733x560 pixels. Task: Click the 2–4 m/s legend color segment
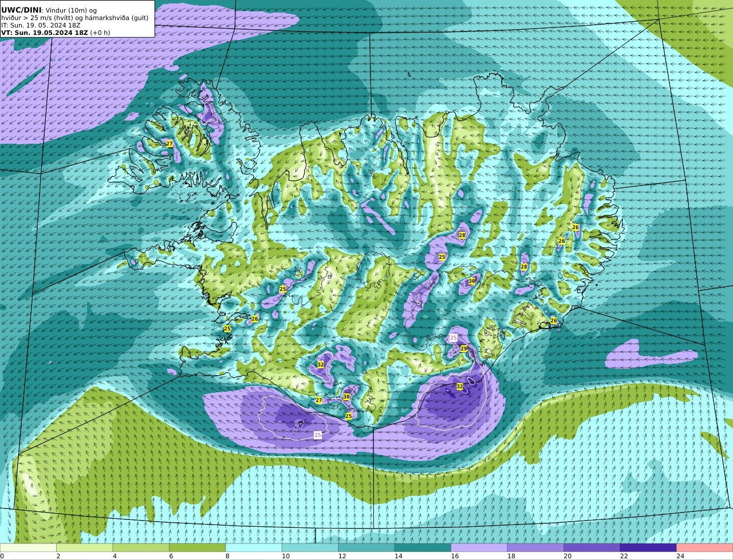(85, 548)
